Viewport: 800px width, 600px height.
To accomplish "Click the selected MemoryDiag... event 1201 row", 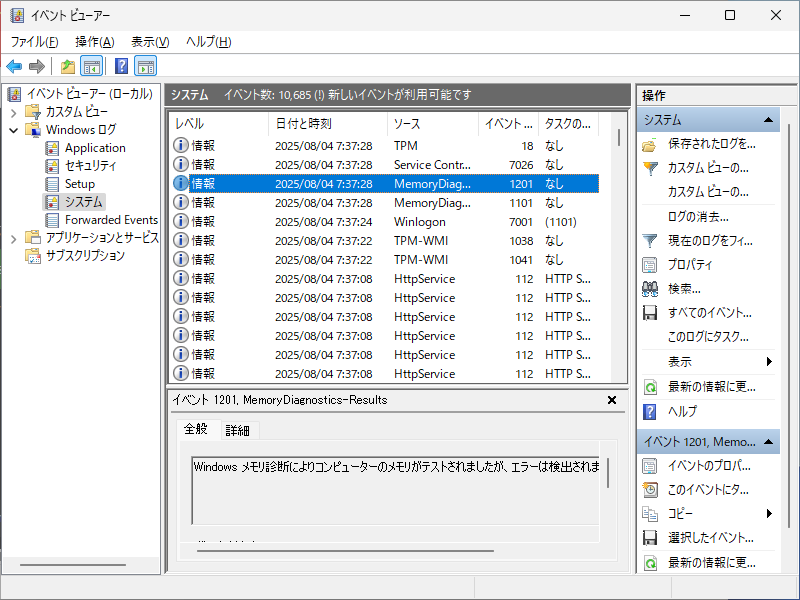I will point(385,184).
